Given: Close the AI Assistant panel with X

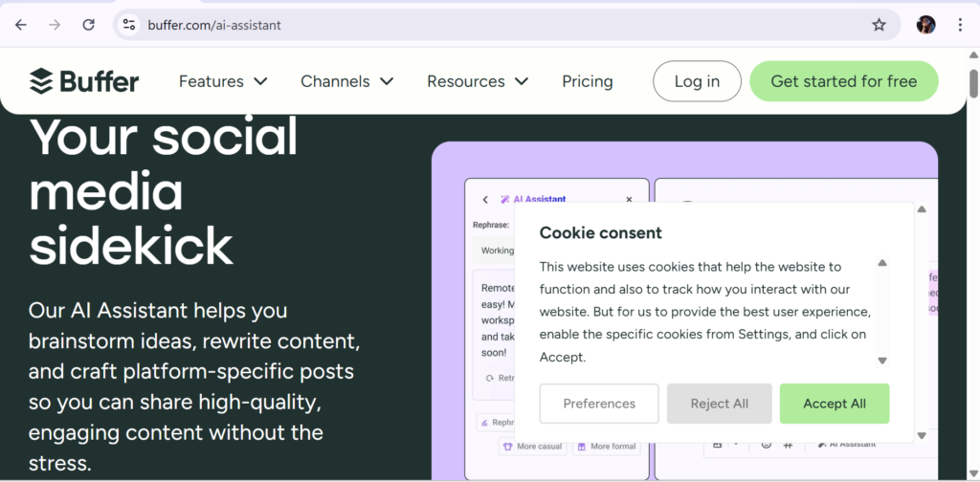Looking at the screenshot, I should (629, 200).
